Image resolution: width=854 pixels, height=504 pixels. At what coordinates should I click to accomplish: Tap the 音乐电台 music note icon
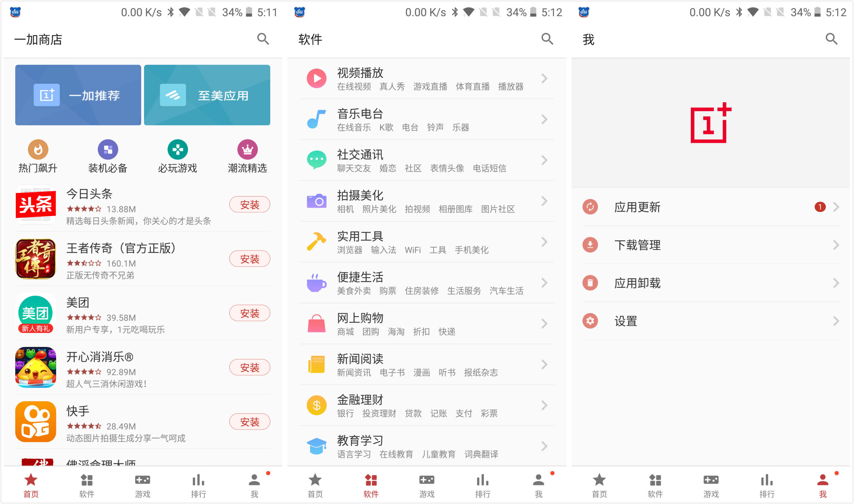coord(317,119)
